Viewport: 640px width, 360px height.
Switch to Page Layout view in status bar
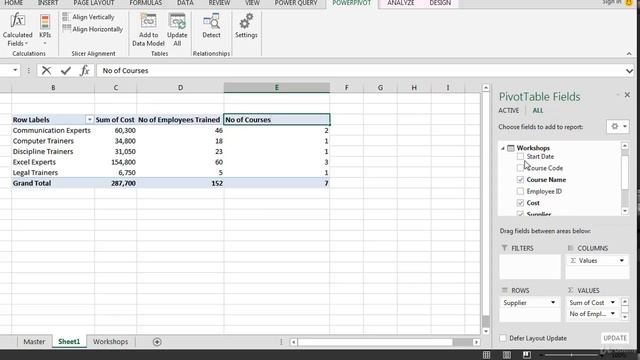coord(507,355)
